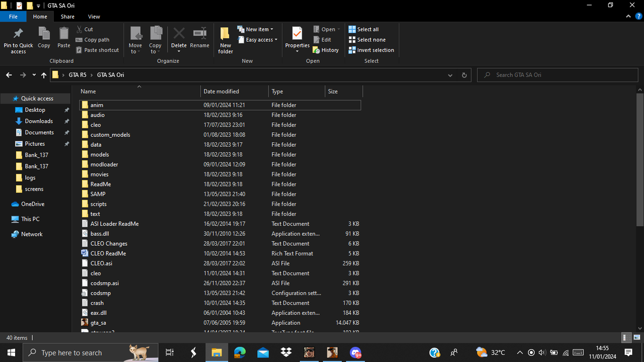Sort files by the Type column

[x=297, y=92]
